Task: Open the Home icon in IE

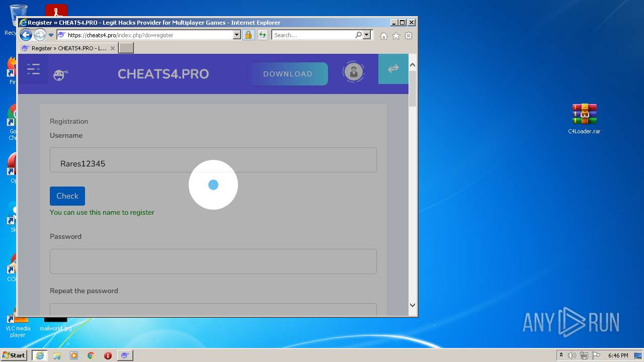Action: 384,36
